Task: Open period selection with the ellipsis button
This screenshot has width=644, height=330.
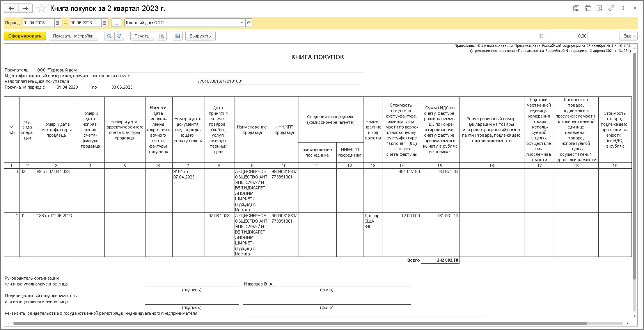Action: (116, 23)
